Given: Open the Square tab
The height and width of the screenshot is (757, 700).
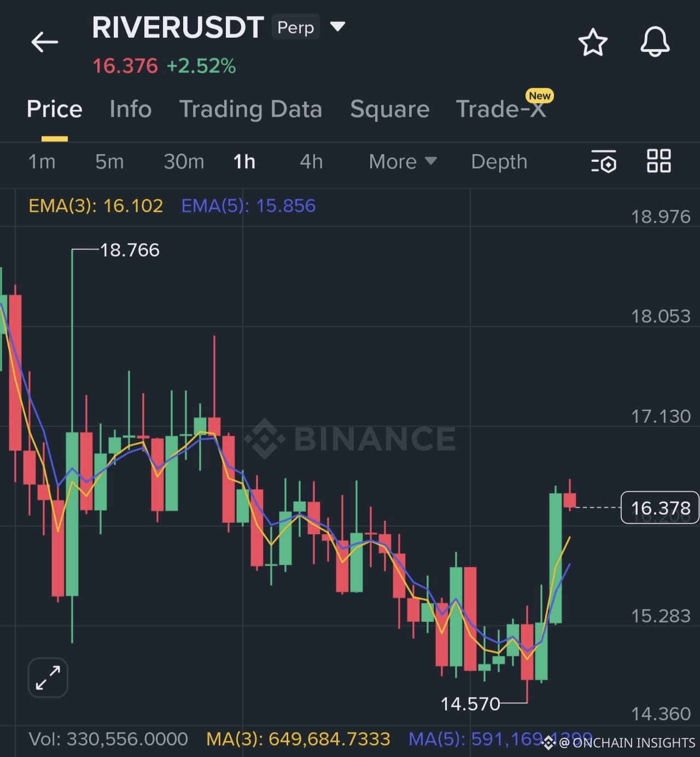Looking at the screenshot, I should click(389, 109).
